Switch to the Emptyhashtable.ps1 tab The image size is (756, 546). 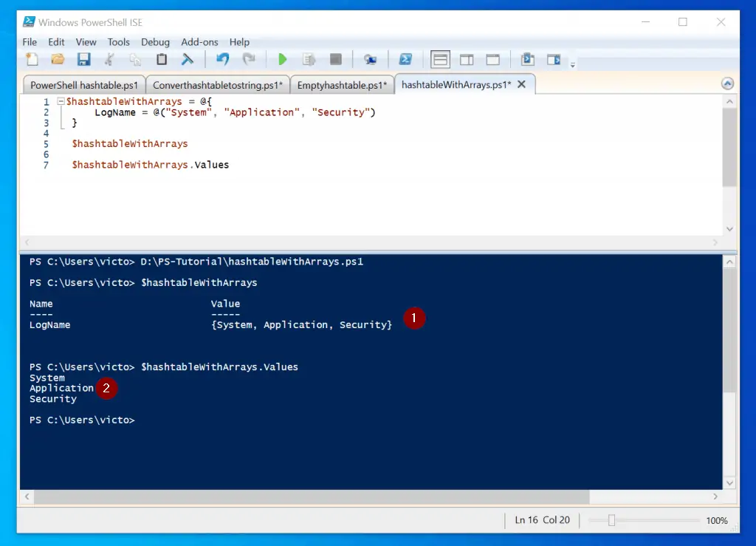click(x=343, y=85)
